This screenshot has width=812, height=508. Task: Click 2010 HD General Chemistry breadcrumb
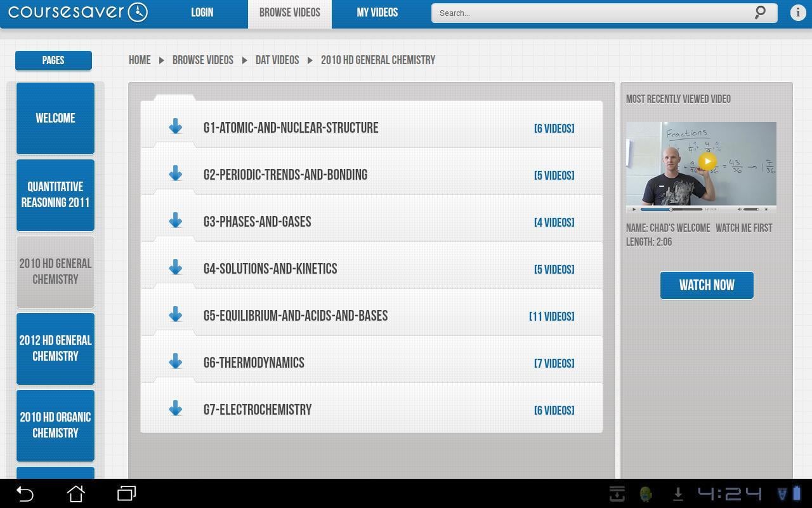click(x=378, y=60)
